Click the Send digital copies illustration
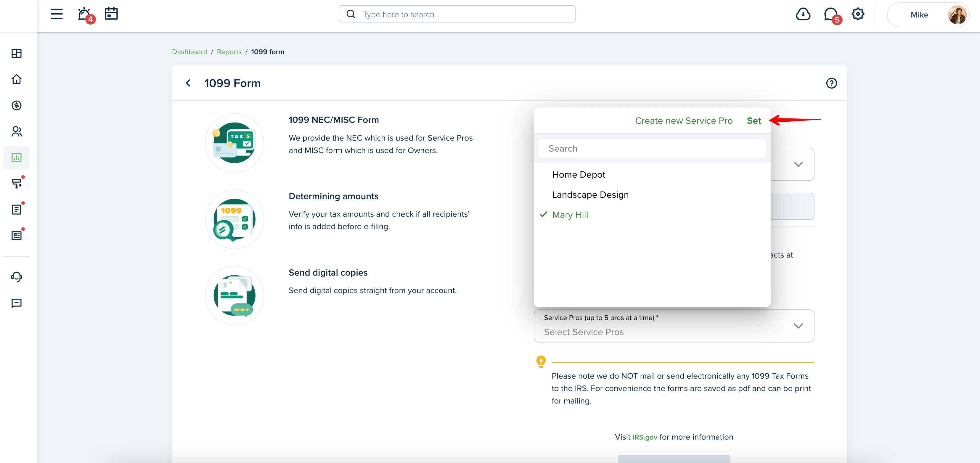The width and height of the screenshot is (980, 463). click(234, 296)
